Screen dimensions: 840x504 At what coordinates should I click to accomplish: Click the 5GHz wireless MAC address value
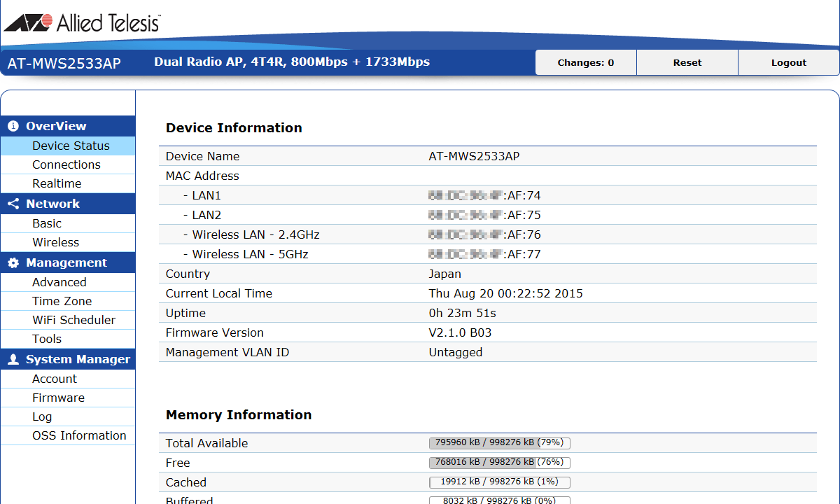point(484,254)
